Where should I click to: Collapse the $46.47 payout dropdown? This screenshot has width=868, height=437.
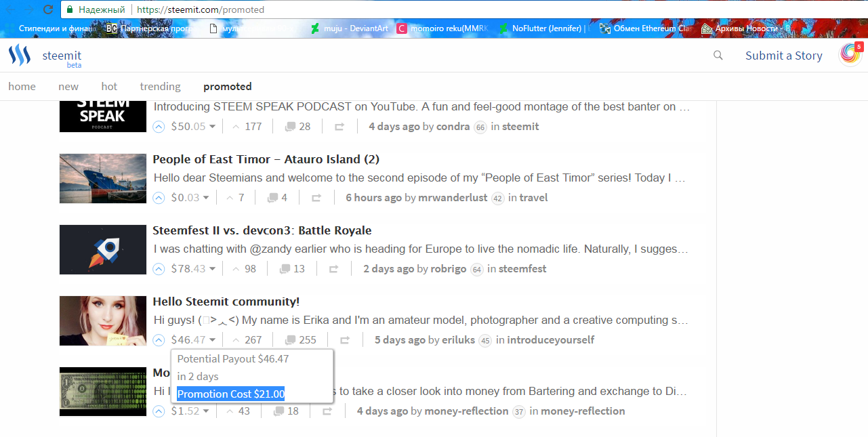(x=212, y=340)
